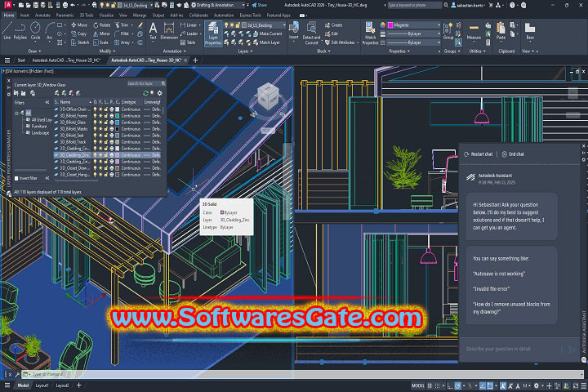Toggle Invert filter checkbox
The height and width of the screenshot is (392, 588).
tap(16, 178)
